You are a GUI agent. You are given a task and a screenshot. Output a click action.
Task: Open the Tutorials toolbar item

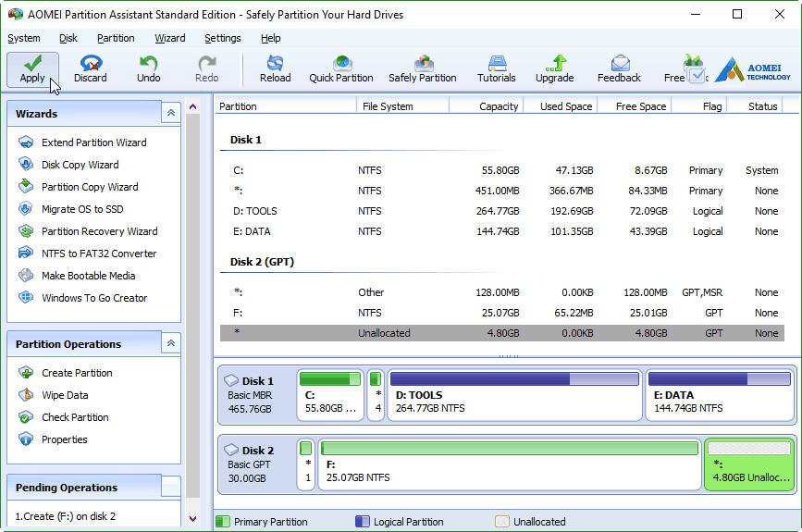(x=496, y=69)
